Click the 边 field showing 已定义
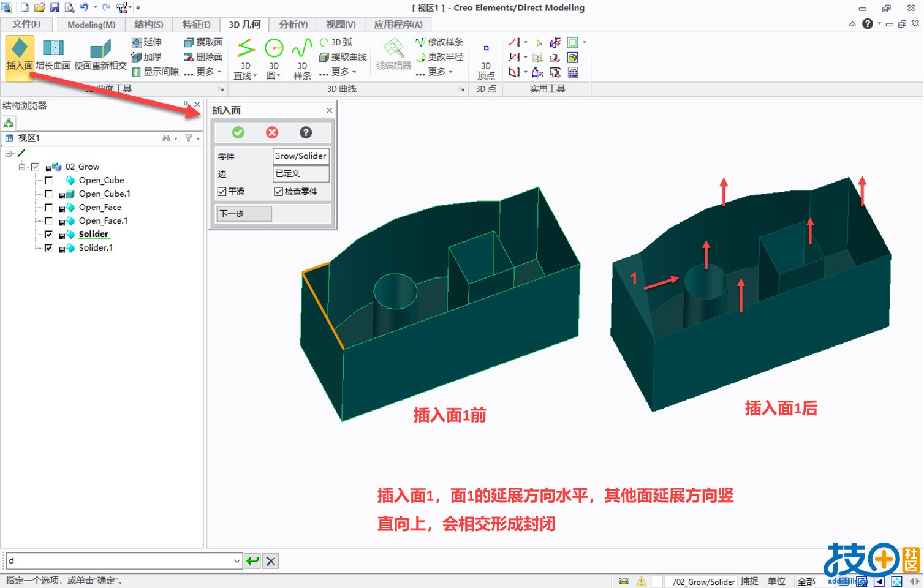This screenshot has width=924, height=588. (301, 174)
